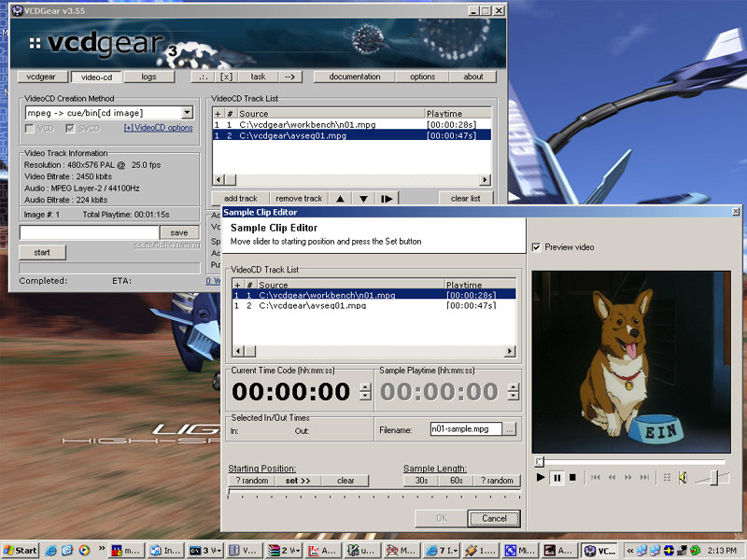Click the empty output name field beside save
This screenshot has height=560, width=747.
click(89, 232)
